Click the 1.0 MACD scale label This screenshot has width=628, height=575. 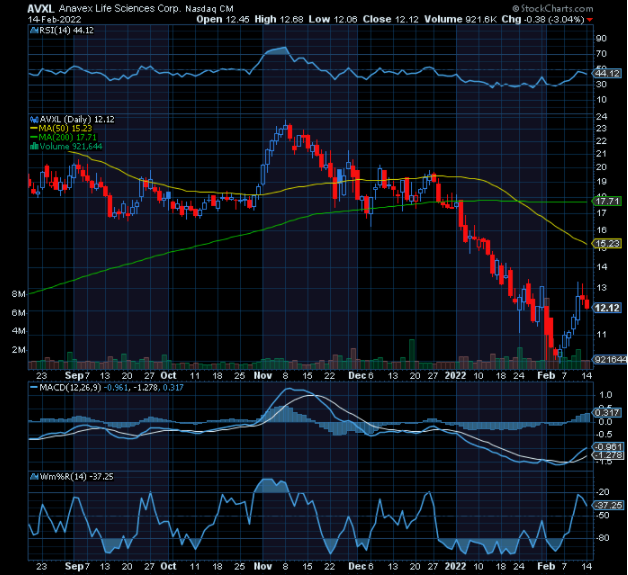pyautogui.click(x=605, y=395)
